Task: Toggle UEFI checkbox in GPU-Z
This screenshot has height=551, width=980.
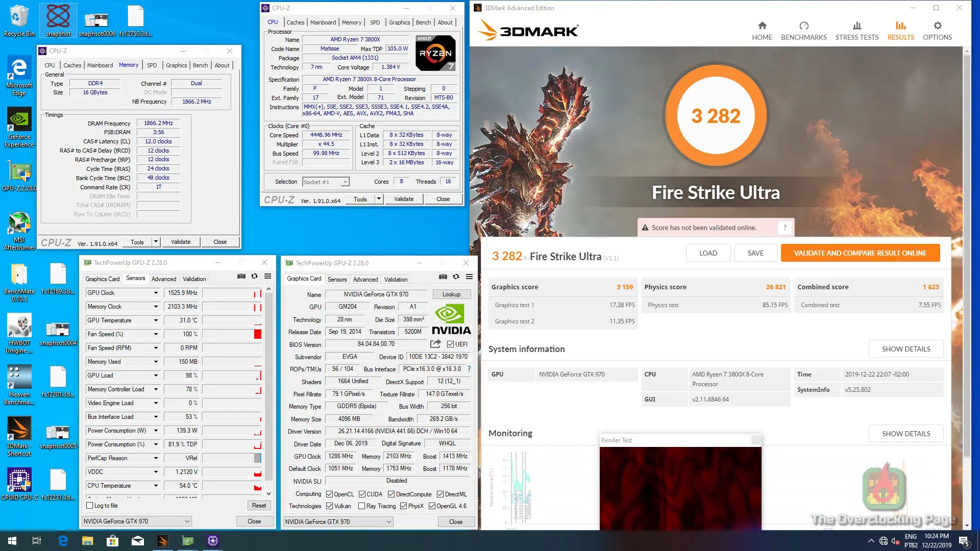Action: pos(450,344)
